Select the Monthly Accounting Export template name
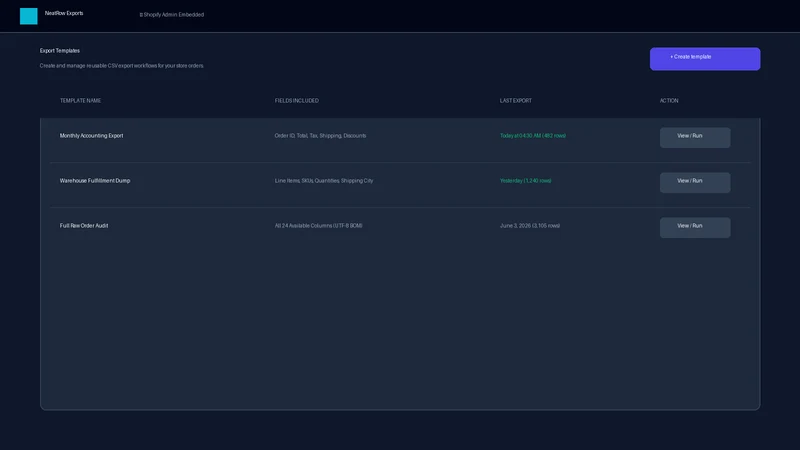The height and width of the screenshot is (450, 800). tap(91, 136)
